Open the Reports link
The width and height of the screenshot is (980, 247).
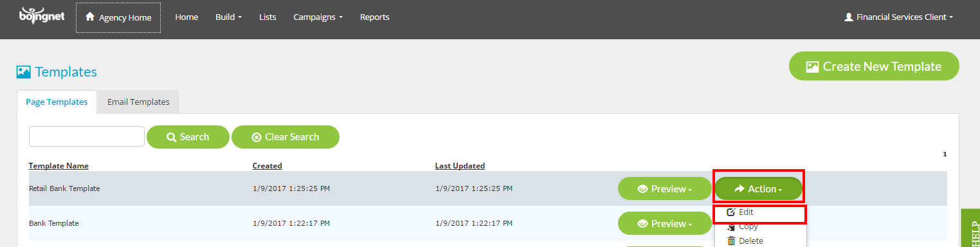tap(375, 17)
